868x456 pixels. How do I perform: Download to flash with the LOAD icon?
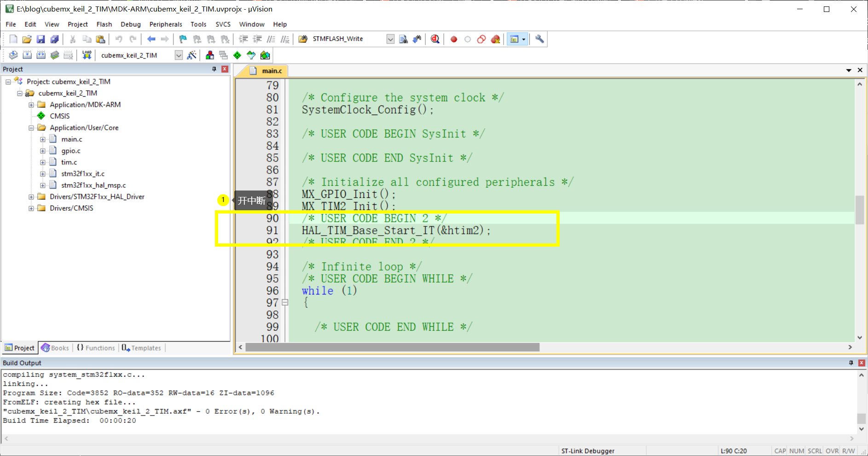[87, 55]
